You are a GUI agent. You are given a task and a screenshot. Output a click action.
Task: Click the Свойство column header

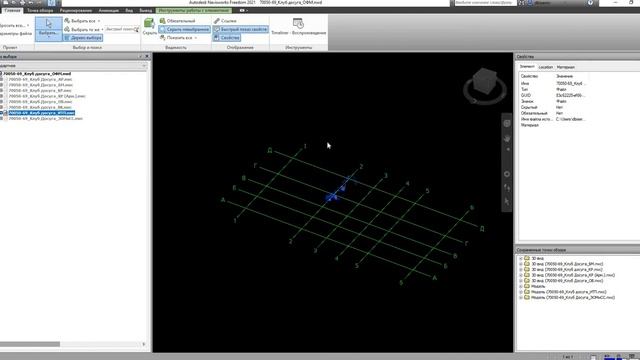(529, 76)
